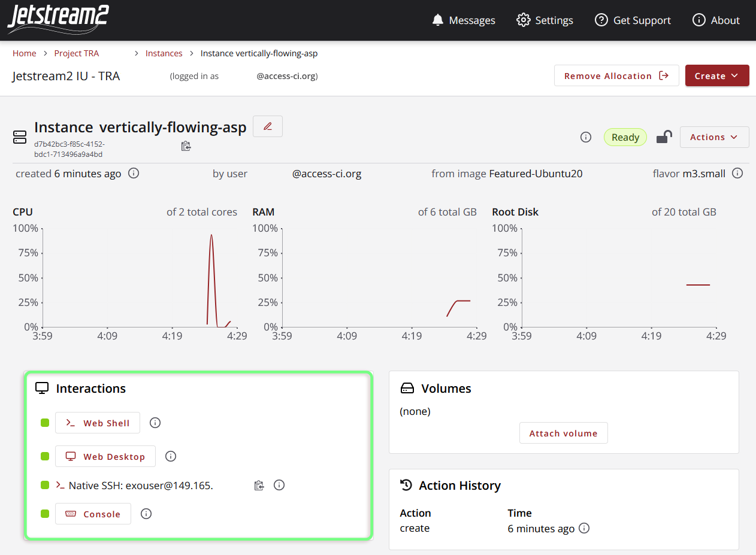756x555 pixels.
Task: Click the info icon beside Web Shell
Action: pos(155,423)
